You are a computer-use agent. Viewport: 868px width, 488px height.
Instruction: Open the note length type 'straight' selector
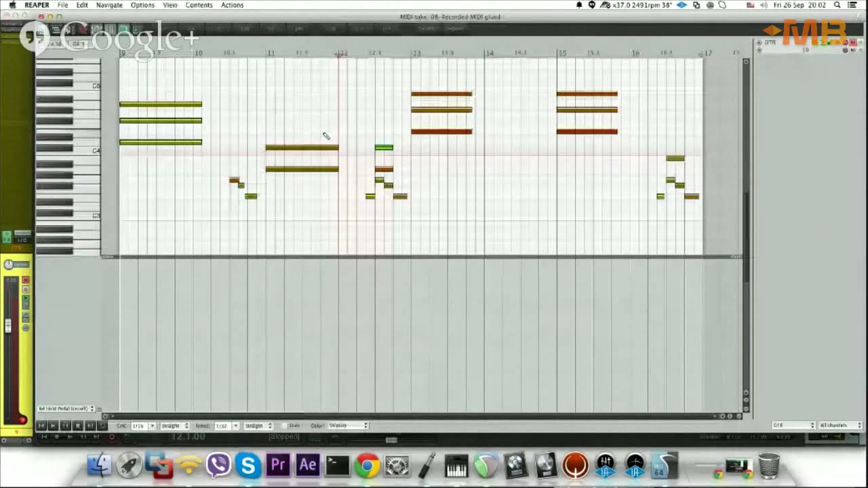258,426
